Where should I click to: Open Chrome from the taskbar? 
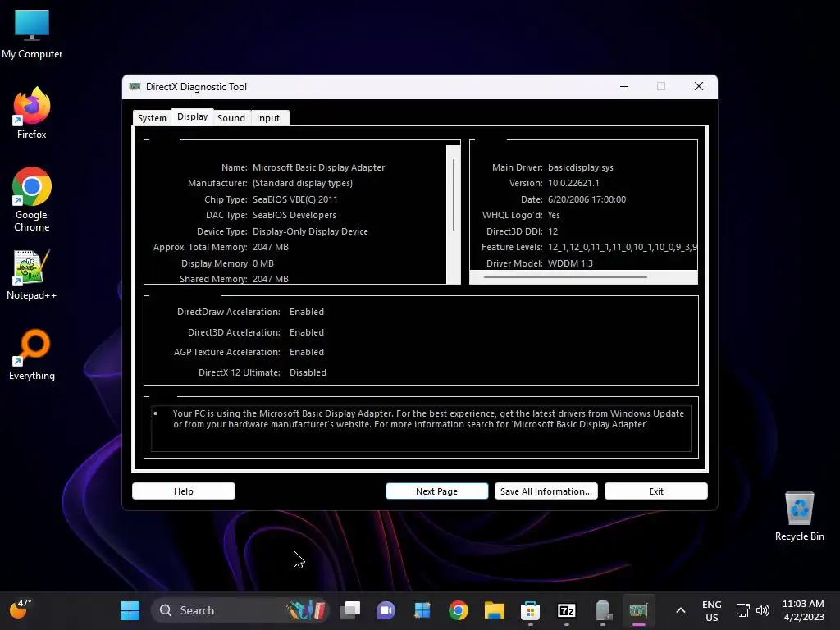[x=458, y=610]
